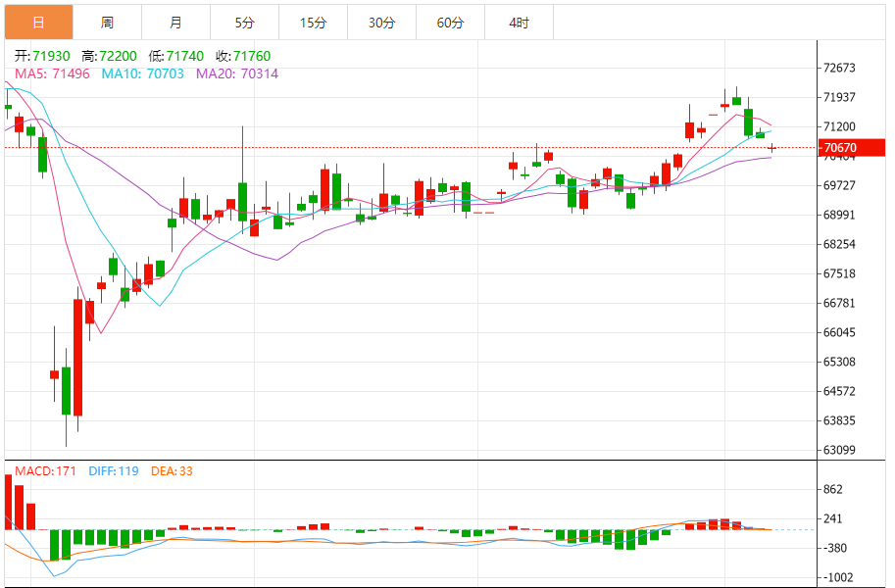Click the 66045 price axis label
This screenshot has width=895, height=588.
(x=839, y=332)
